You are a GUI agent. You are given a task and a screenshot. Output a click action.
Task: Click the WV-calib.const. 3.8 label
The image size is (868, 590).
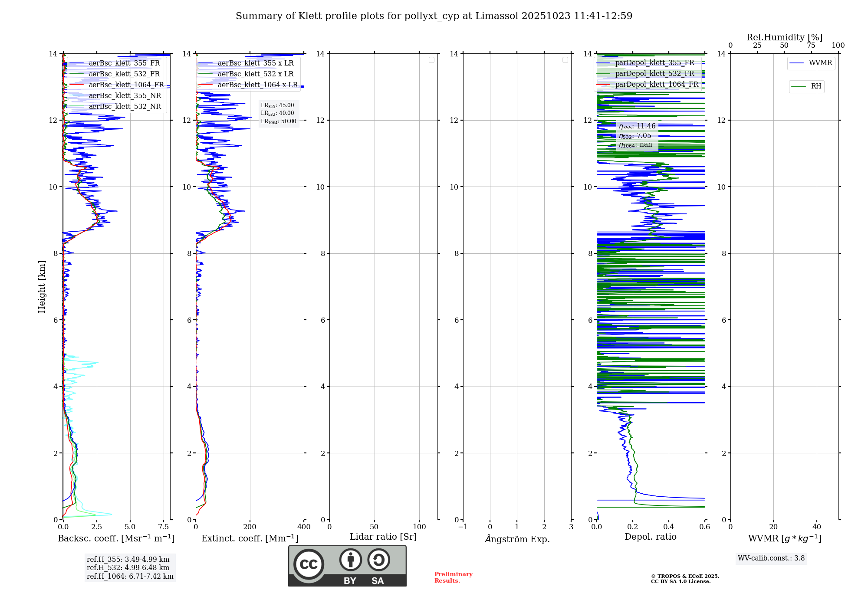click(x=771, y=558)
